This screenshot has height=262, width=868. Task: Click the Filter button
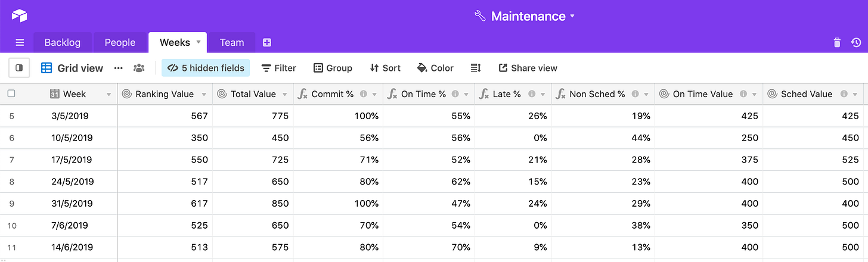click(279, 68)
